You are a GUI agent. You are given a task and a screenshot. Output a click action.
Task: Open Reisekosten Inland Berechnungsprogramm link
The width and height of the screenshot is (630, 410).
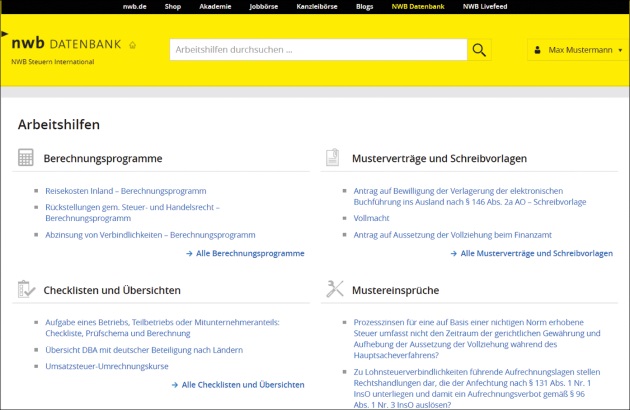(125, 190)
